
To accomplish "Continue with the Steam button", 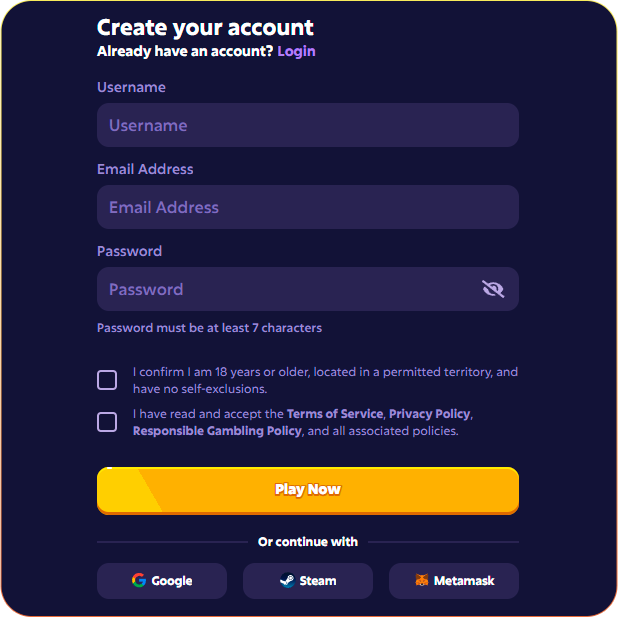I will (308, 580).
